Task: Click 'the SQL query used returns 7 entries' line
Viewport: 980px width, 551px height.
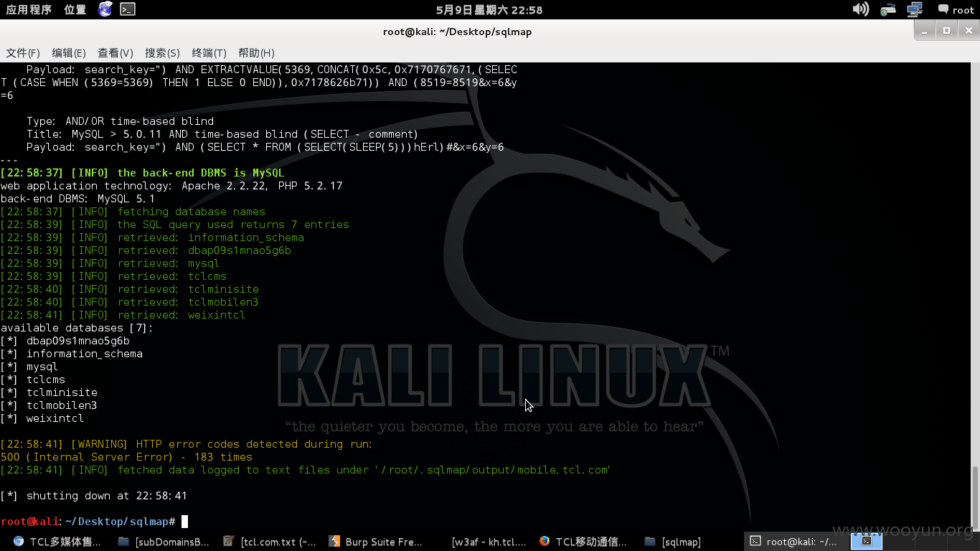Action: click(x=233, y=225)
